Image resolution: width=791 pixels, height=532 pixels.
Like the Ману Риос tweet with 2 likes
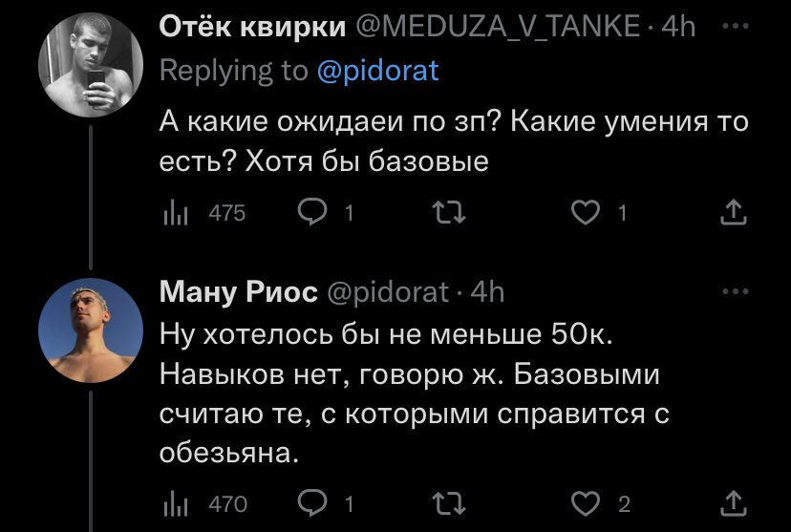click(x=586, y=503)
